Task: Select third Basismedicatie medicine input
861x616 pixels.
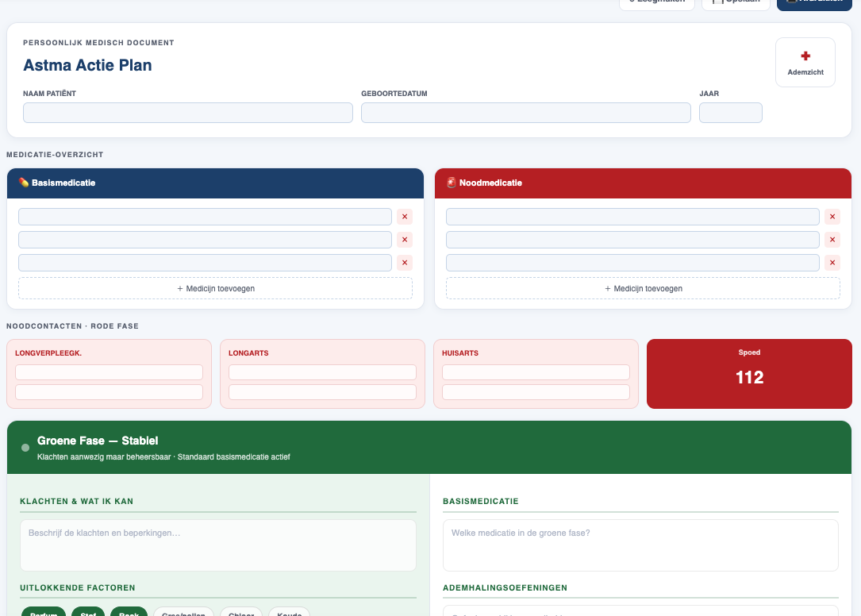Action: pos(205,263)
